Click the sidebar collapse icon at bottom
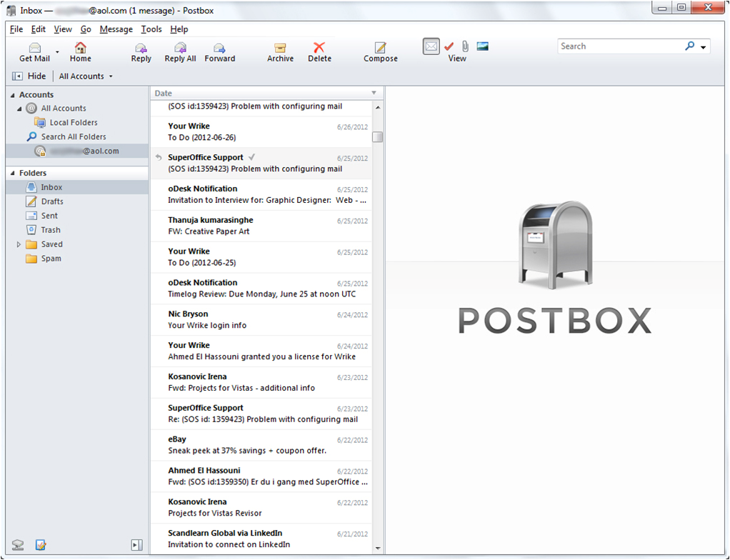Image resolution: width=730 pixels, height=560 pixels. click(137, 545)
